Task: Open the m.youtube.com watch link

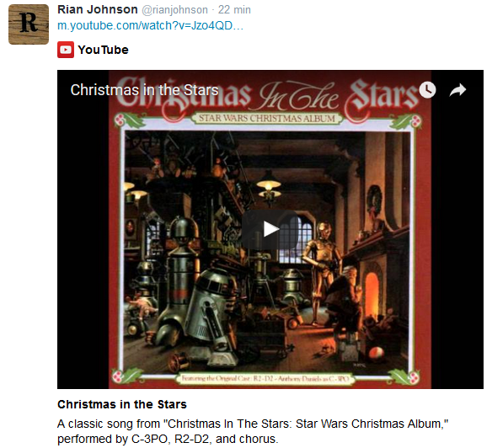Action: click(x=150, y=26)
